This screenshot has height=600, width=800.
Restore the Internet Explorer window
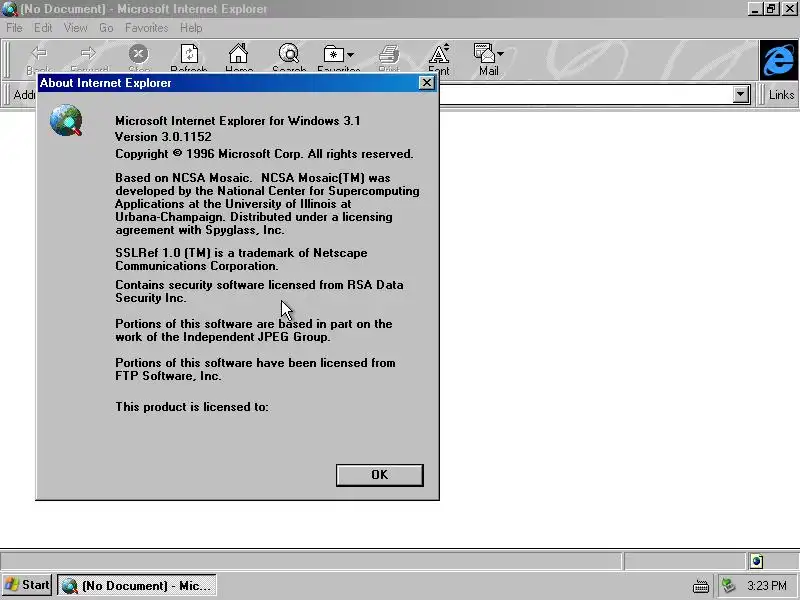pos(771,9)
